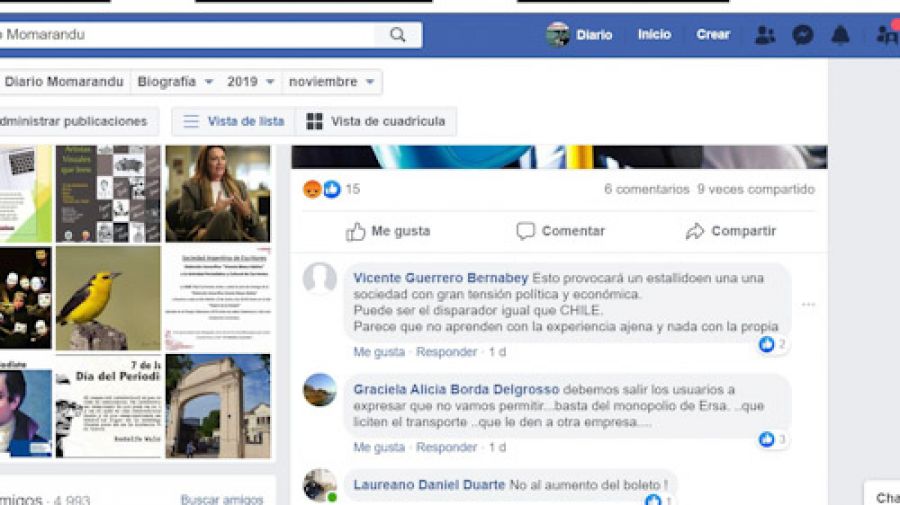Open options dots on Vicente's comment
Screen dimensions: 900x505
[x=808, y=304]
